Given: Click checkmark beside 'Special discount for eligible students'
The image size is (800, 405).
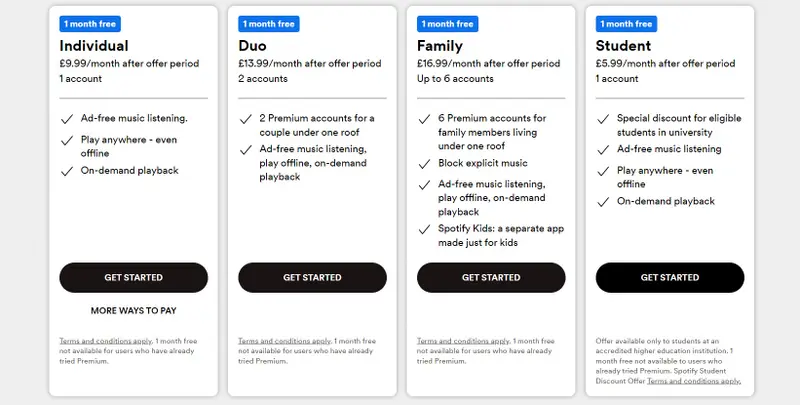Looking at the screenshot, I should [603, 119].
